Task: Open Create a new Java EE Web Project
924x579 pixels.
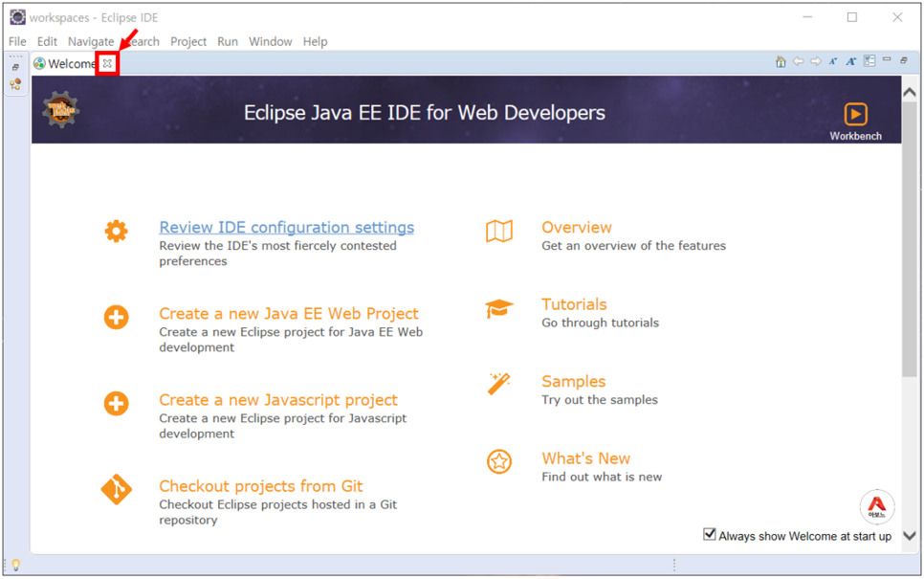Action: (289, 314)
